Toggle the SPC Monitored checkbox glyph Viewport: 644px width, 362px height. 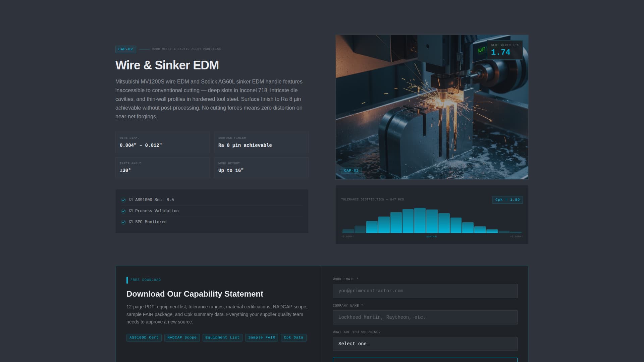tap(131, 222)
